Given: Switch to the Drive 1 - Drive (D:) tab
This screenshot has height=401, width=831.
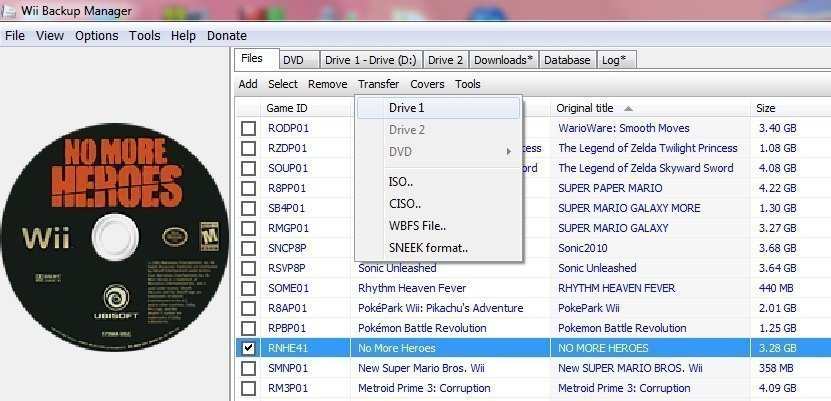Looking at the screenshot, I should pyautogui.click(x=371, y=60).
